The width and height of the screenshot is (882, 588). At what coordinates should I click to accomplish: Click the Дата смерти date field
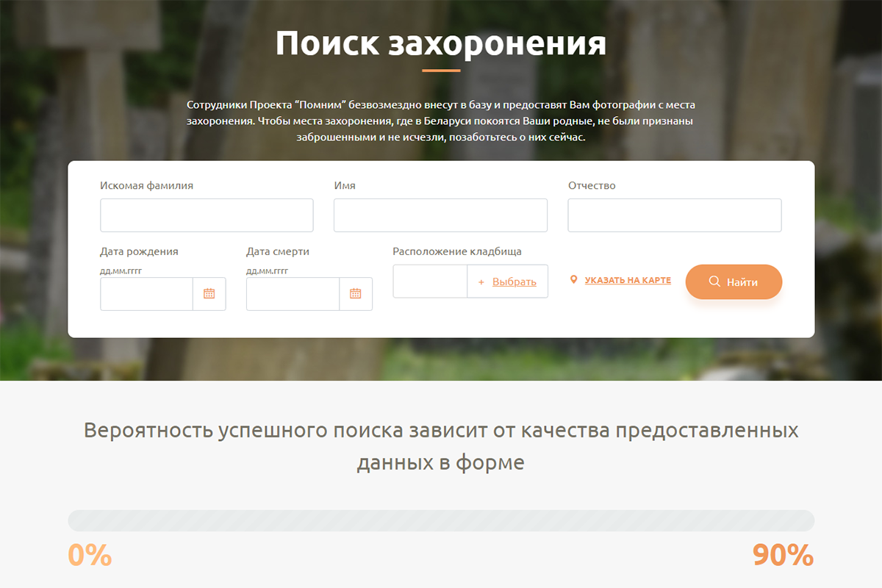tap(293, 294)
